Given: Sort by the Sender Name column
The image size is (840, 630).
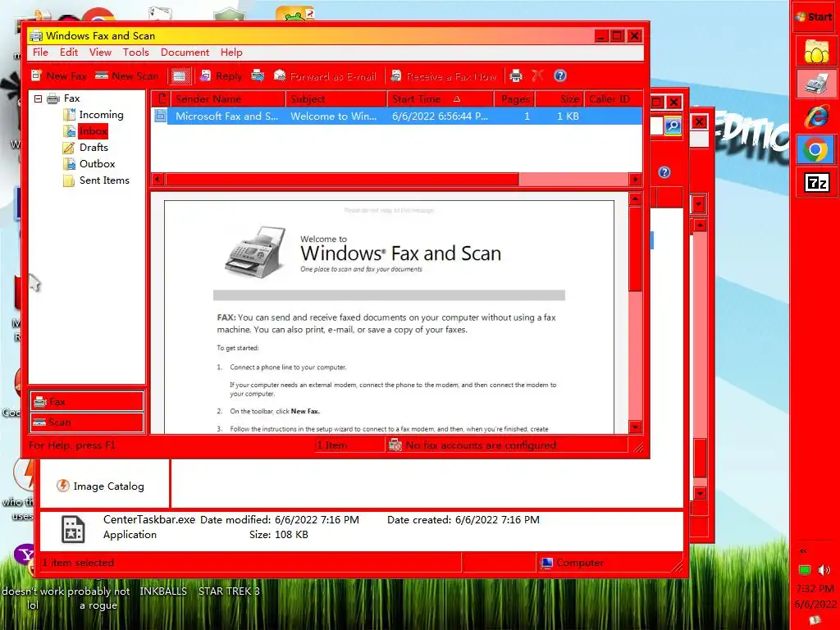Looking at the screenshot, I should click(x=228, y=98).
